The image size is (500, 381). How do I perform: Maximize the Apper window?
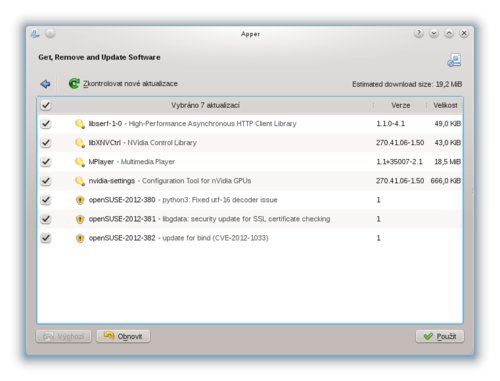click(x=449, y=33)
